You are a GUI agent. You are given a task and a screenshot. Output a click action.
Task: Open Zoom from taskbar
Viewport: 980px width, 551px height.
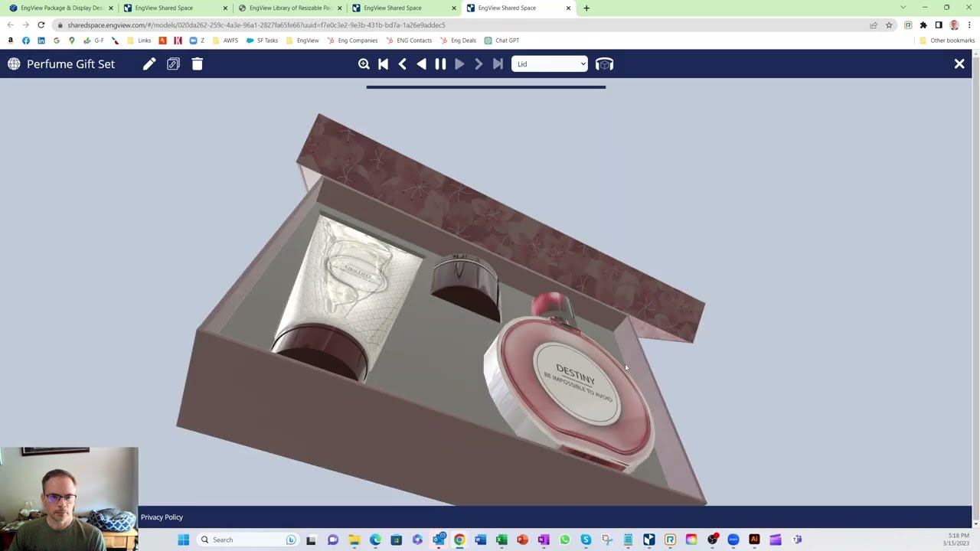pos(733,540)
